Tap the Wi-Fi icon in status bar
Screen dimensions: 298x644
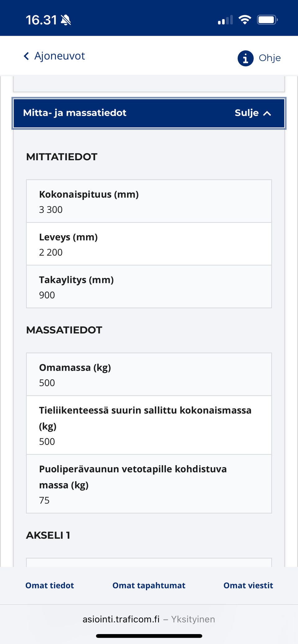[245, 20]
